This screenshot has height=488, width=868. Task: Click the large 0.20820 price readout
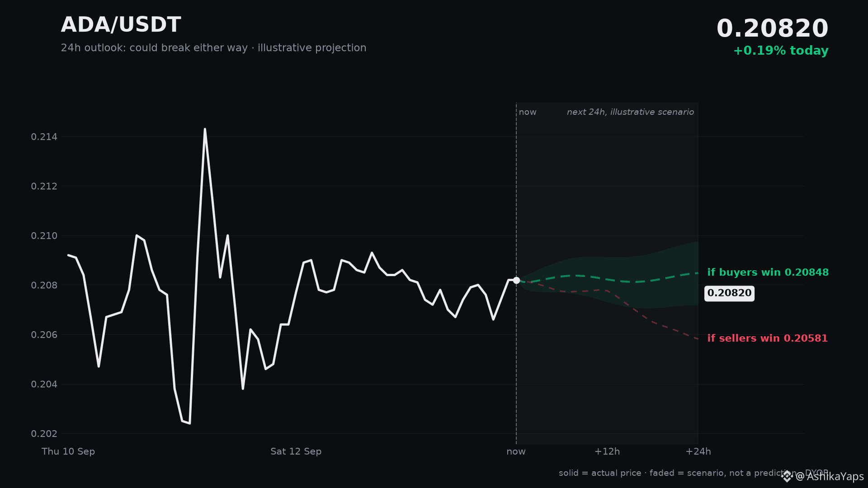tap(772, 28)
